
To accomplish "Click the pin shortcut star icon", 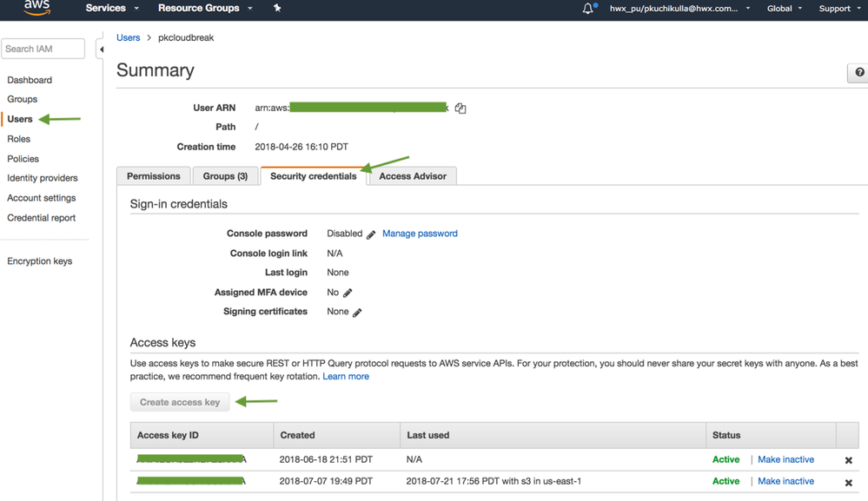I will [x=277, y=9].
